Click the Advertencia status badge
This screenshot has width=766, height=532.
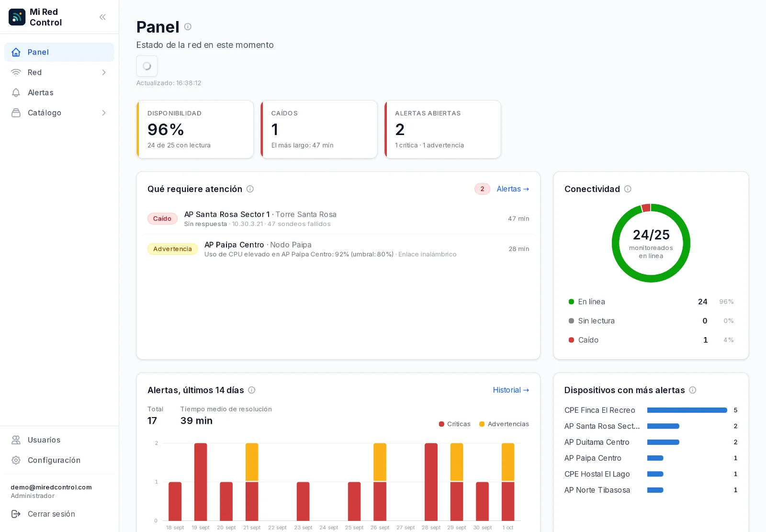coord(172,249)
